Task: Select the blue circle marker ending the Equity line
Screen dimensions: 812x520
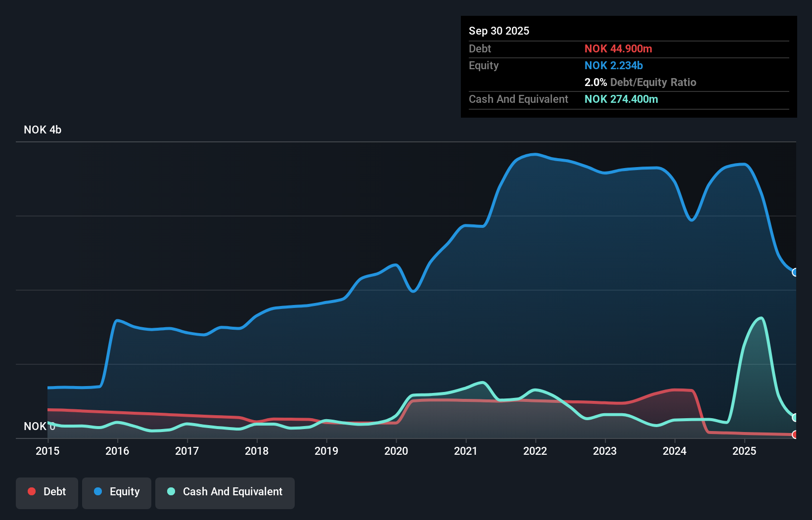Action: point(795,272)
